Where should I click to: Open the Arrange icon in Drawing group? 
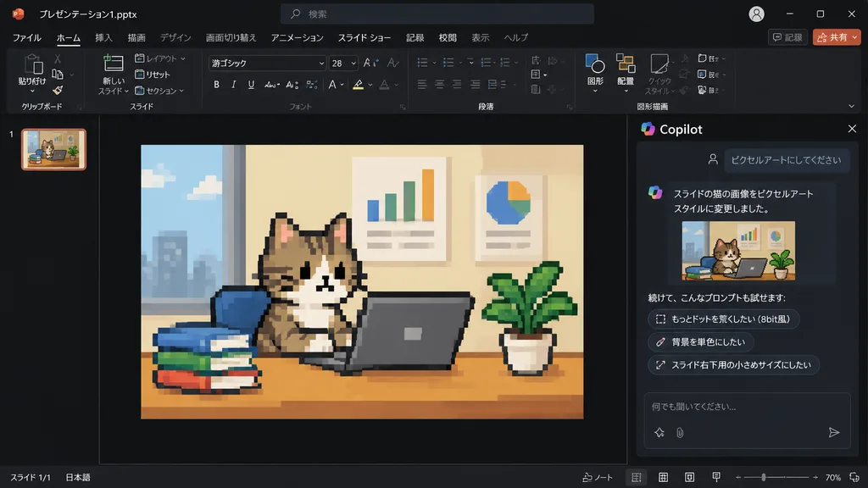coord(626,64)
